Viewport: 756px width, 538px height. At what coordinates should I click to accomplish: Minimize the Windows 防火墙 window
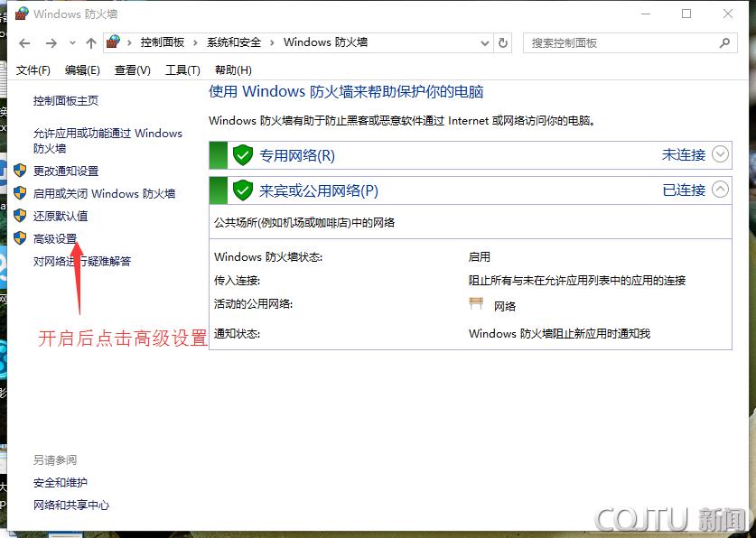(646, 14)
